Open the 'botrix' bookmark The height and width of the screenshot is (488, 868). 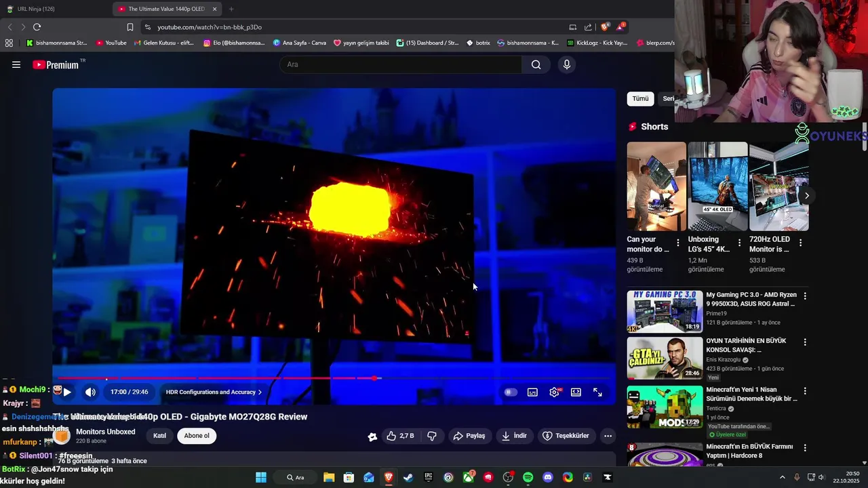478,43
